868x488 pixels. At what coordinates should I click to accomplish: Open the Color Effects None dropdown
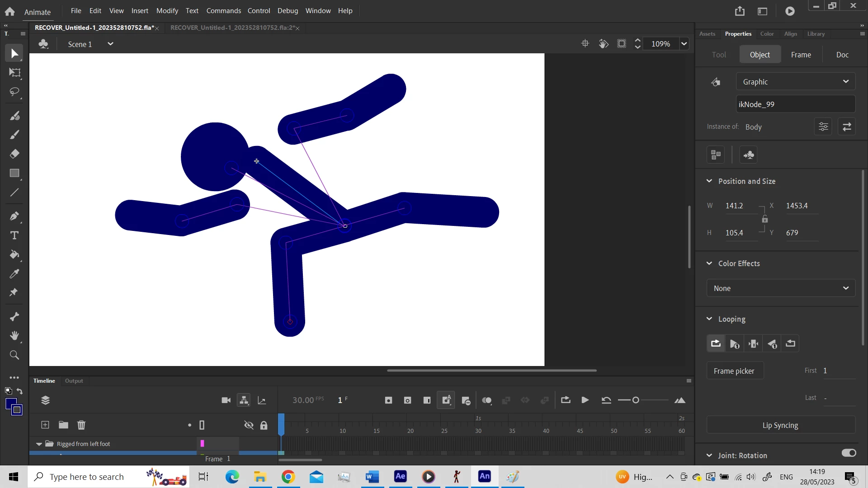coord(781,288)
